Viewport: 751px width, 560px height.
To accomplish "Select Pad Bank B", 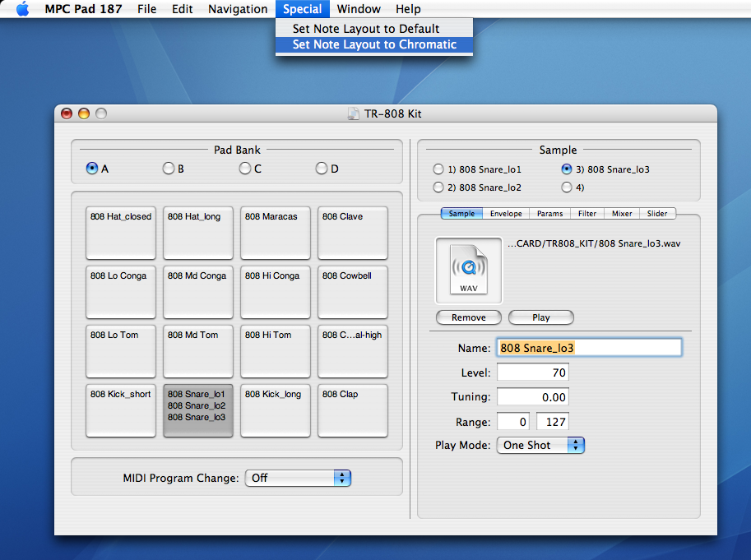I will tap(169, 169).
